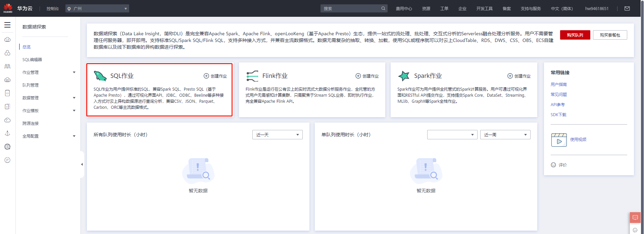Click the three-circle cluster sidebar icon
The image size is (644, 234).
click(x=7, y=53)
